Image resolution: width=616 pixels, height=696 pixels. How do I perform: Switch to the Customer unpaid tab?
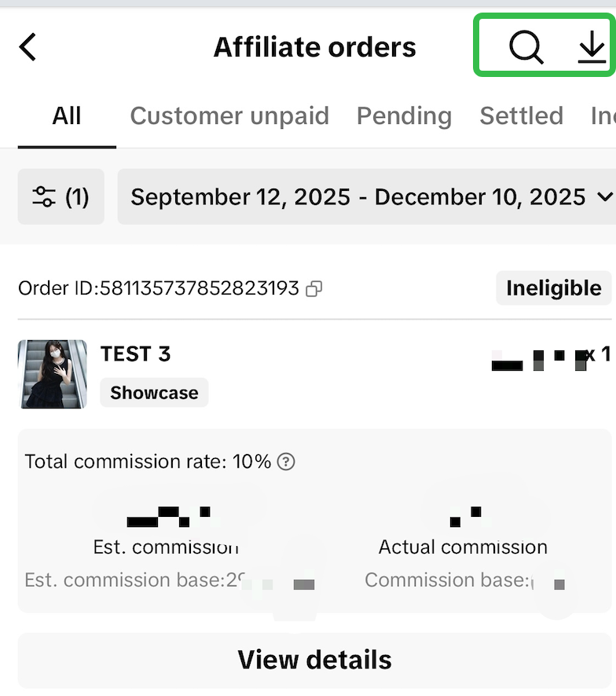pos(229,116)
